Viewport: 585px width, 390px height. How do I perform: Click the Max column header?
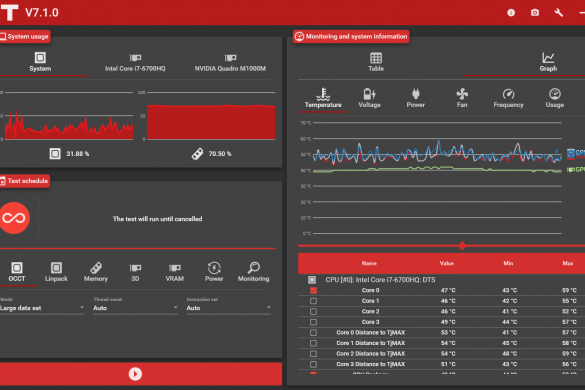tap(568, 263)
